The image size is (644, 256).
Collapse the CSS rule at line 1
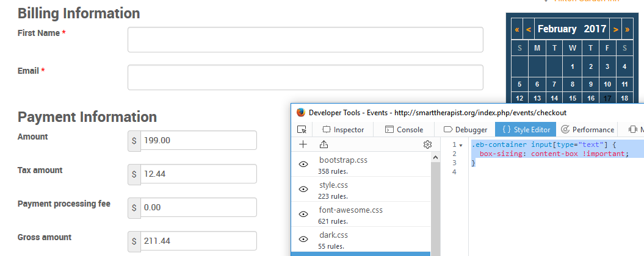point(461,145)
